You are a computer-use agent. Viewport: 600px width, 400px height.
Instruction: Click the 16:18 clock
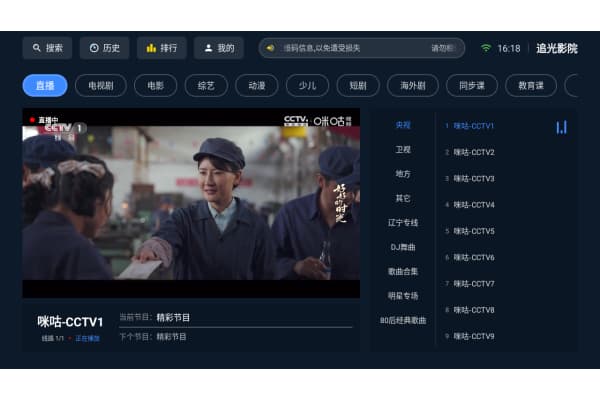tap(509, 49)
